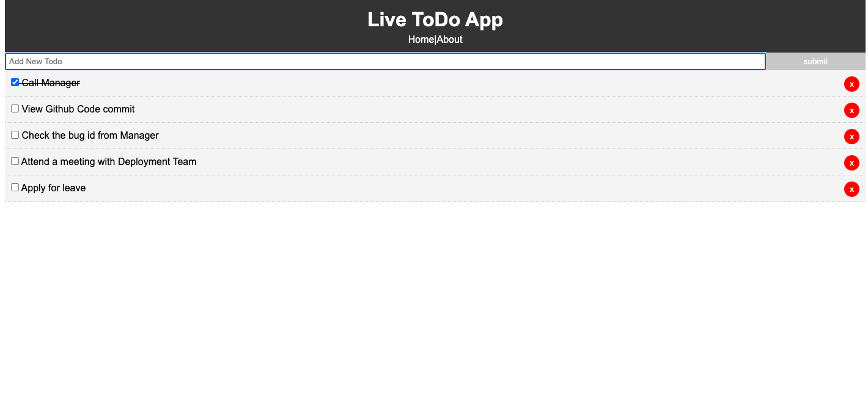Tick the "Check the bug id from Manager" checkbox

click(15, 135)
